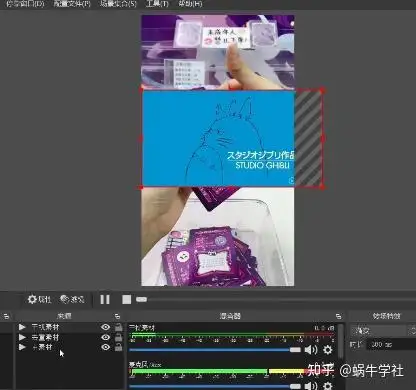The height and width of the screenshot is (390, 416).
Task: Click the 麦克风/Aux volume slider
Action: (215, 386)
